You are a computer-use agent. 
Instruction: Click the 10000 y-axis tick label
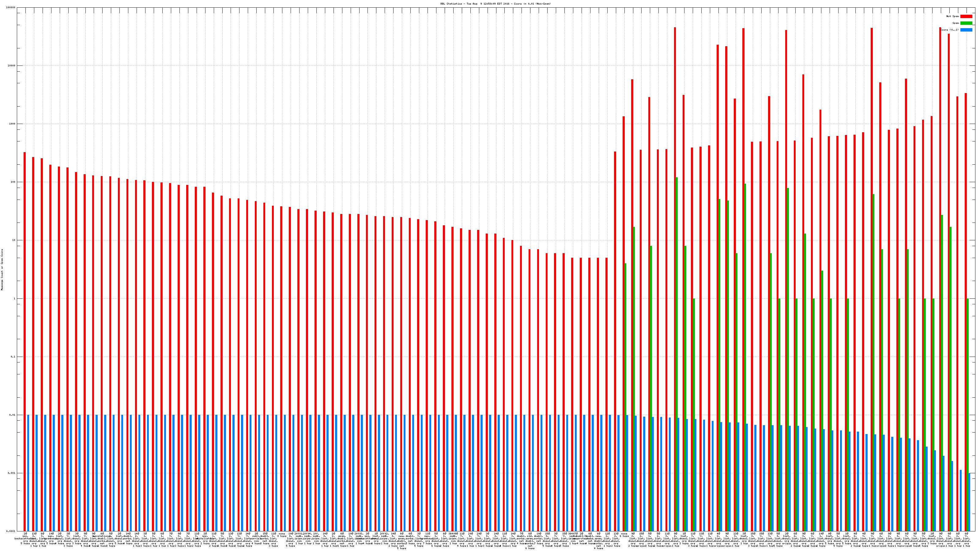tap(11, 66)
